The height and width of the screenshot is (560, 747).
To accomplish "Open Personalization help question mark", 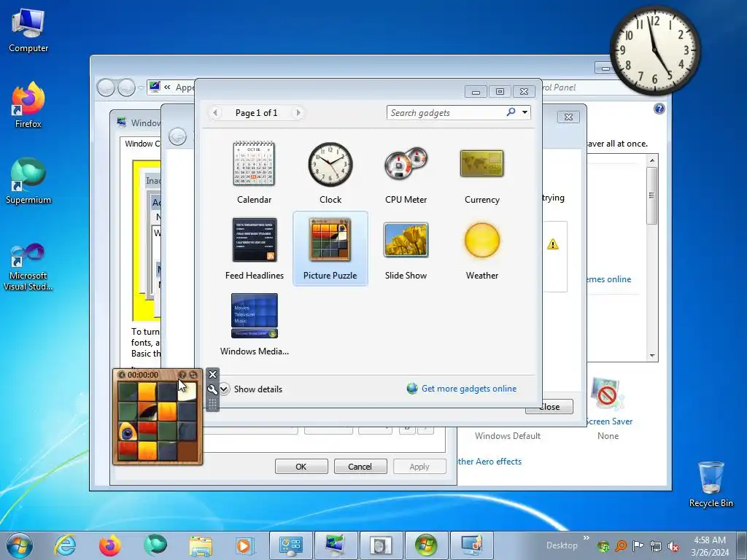I will (x=659, y=109).
